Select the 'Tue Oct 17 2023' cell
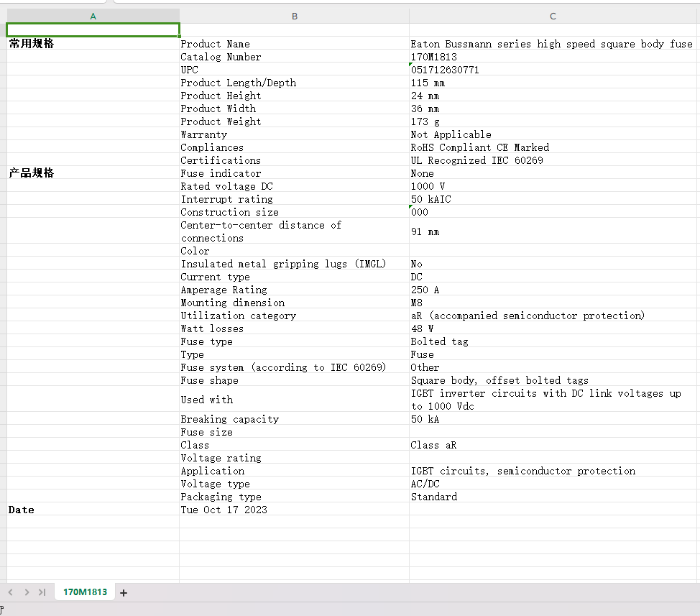 click(294, 510)
